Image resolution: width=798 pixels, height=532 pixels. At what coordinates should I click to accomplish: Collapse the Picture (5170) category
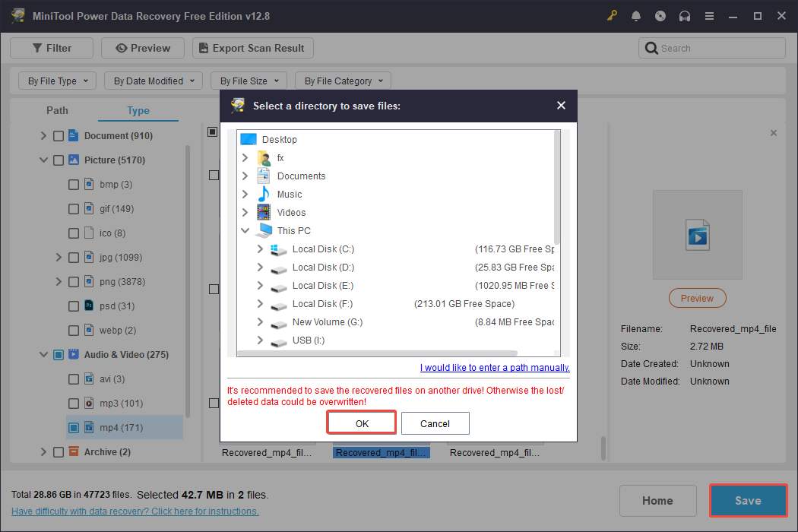click(43, 160)
